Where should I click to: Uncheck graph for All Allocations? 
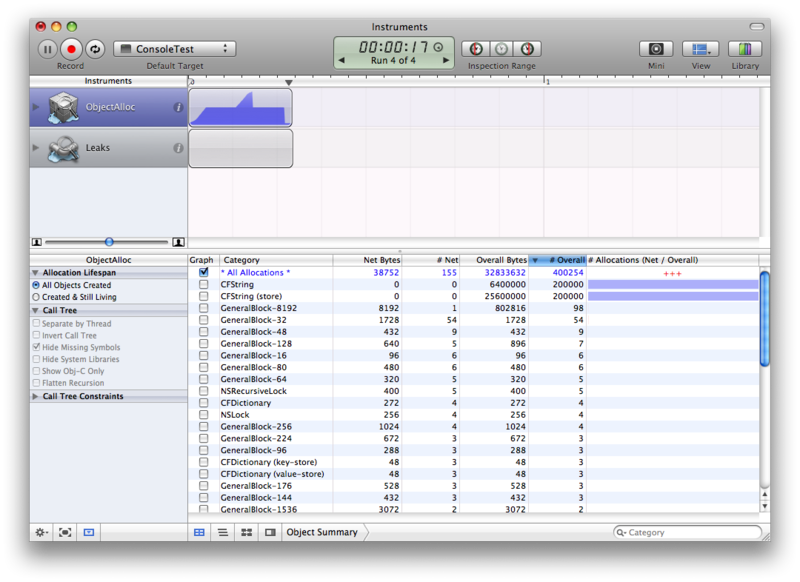coord(204,272)
